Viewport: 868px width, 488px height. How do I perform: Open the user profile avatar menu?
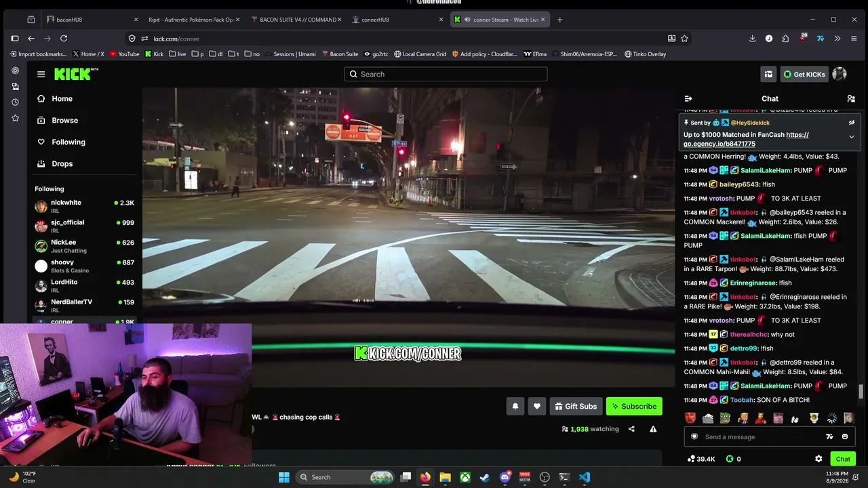pos(840,75)
